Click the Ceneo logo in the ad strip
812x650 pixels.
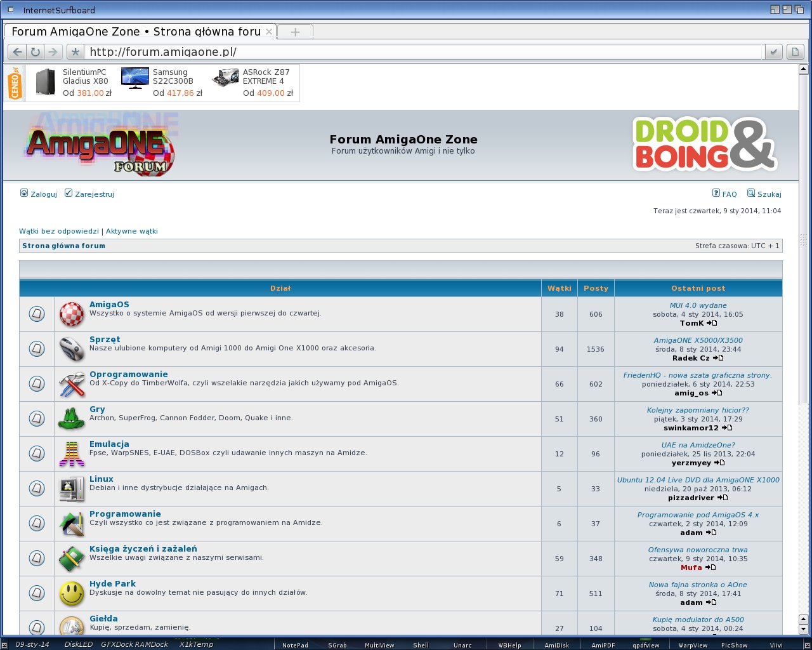[x=15, y=83]
